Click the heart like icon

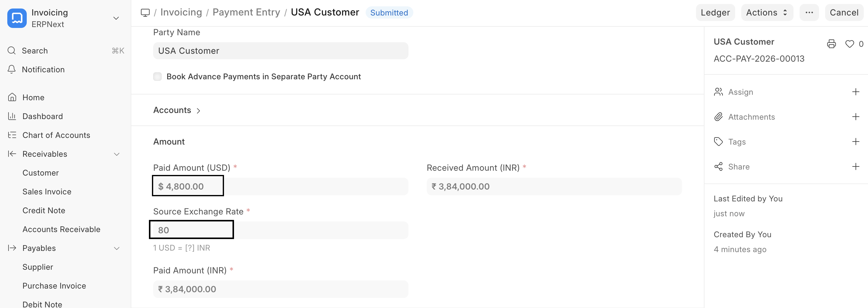pyautogui.click(x=849, y=44)
